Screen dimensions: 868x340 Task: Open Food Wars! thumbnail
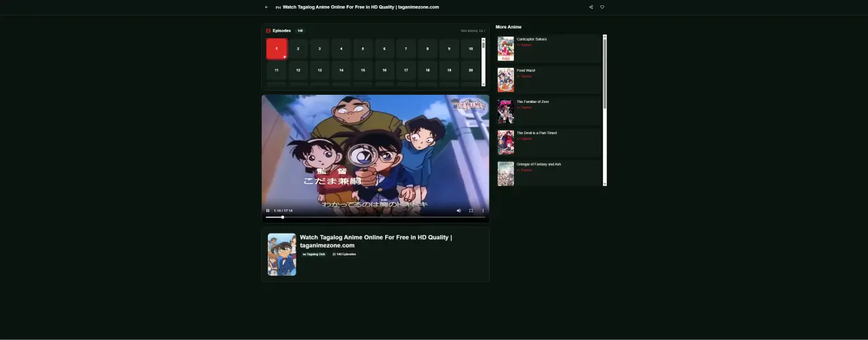pos(506,80)
